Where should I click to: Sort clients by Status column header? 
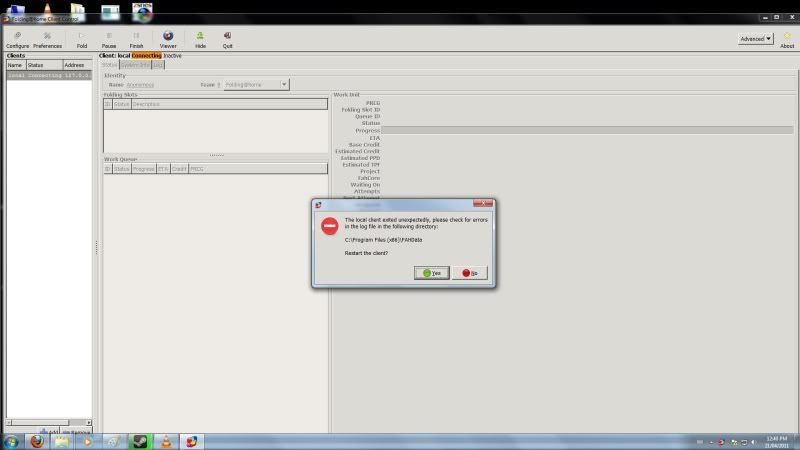tap(44, 65)
